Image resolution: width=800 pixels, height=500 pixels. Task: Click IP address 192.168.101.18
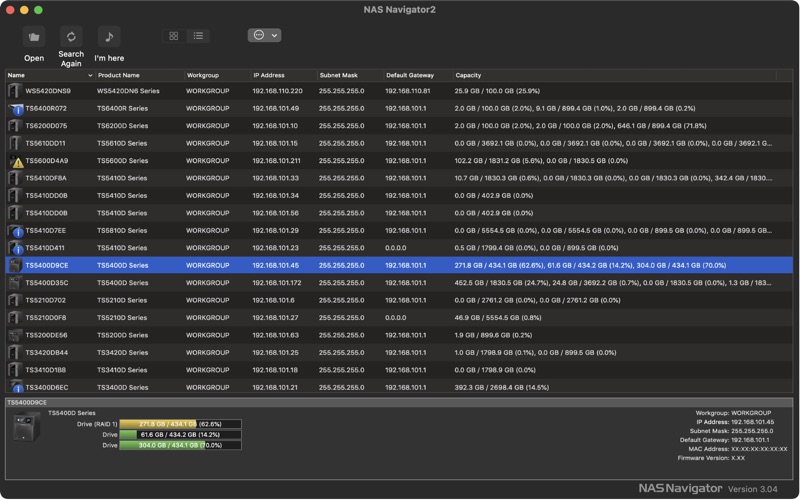(x=275, y=370)
